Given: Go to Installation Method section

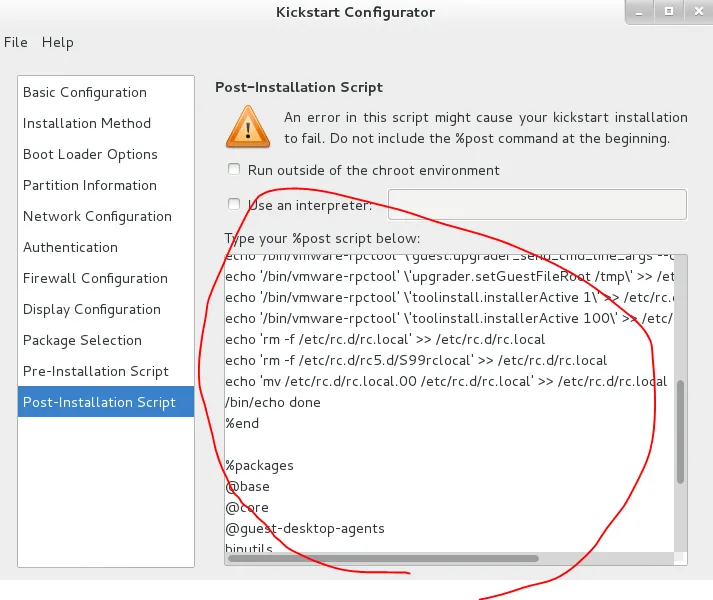Looking at the screenshot, I should pos(87,123).
